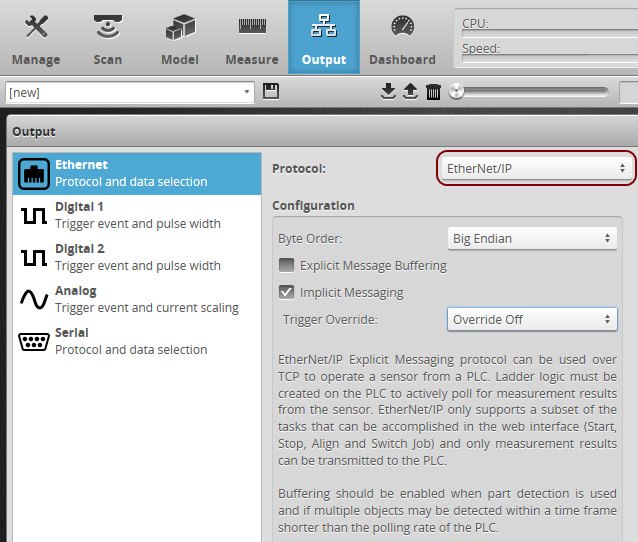
Task: Click the Analog sine wave icon
Action: pyautogui.click(x=34, y=299)
